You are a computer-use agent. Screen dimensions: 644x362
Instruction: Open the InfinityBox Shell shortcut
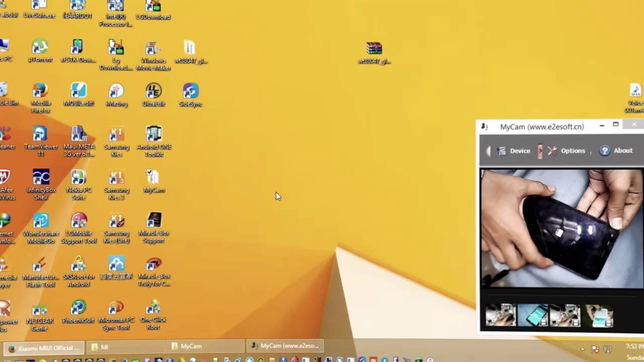(41, 185)
